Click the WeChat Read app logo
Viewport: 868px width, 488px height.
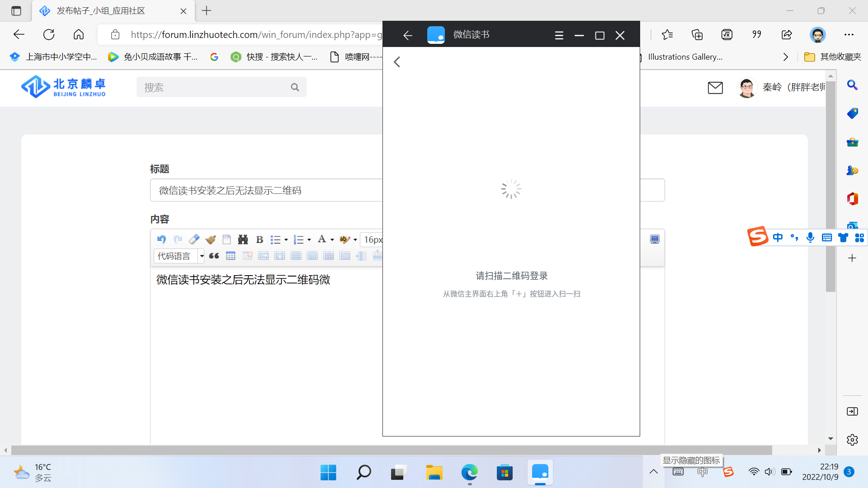tap(436, 35)
